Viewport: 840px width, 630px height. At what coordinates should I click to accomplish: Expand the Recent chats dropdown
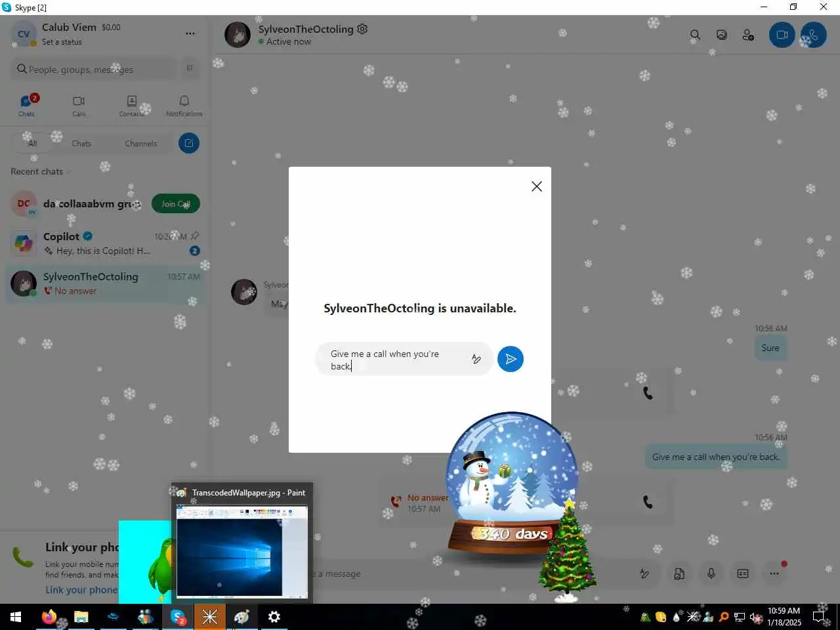(41, 171)
